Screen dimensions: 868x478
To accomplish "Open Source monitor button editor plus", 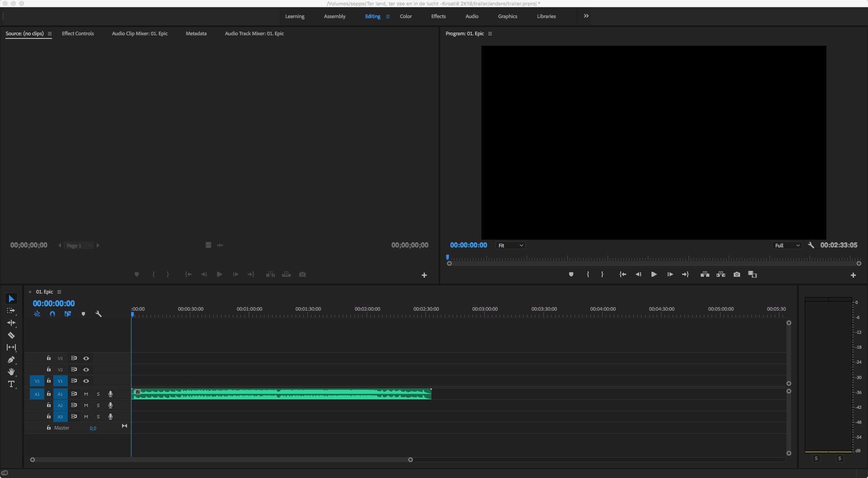I will [424, 275].
